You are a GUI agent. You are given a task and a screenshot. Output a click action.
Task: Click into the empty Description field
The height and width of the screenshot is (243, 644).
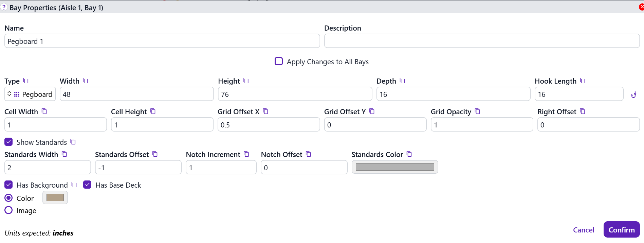click(x=481, y=41)
